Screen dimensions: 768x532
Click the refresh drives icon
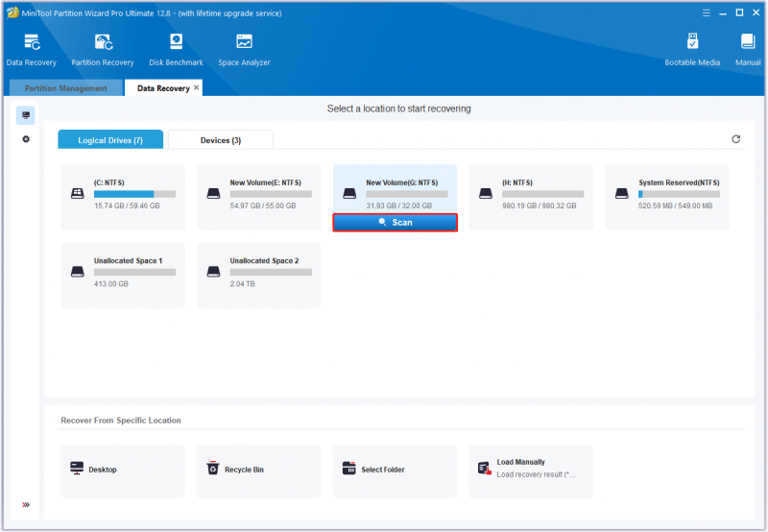click(735, 139)
